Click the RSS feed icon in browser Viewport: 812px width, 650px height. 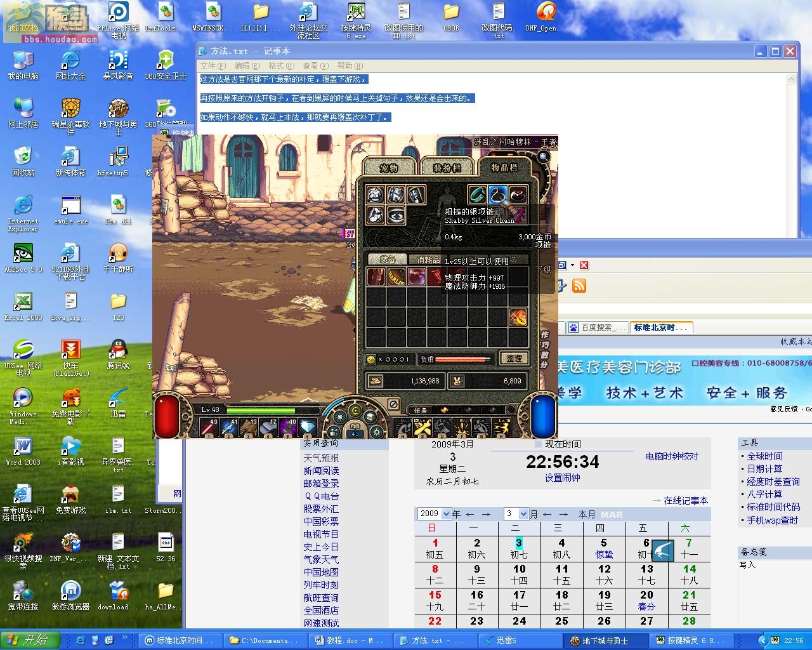click(x=579, y=286)
